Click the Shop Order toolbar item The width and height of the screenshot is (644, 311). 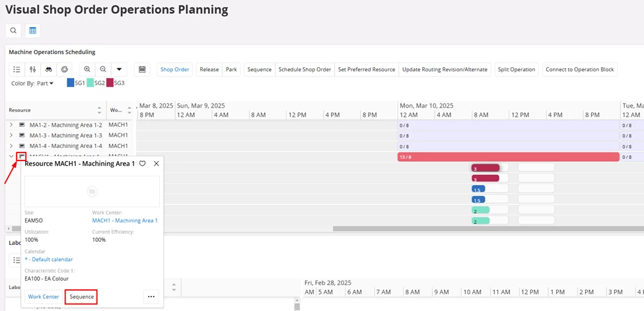coord(175,69)
